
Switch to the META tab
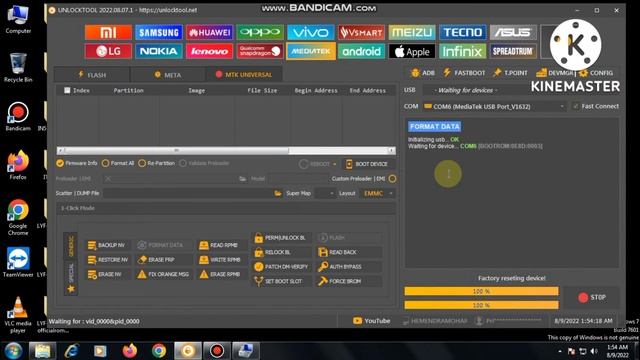pyautogui.click(x=168, y=75)
